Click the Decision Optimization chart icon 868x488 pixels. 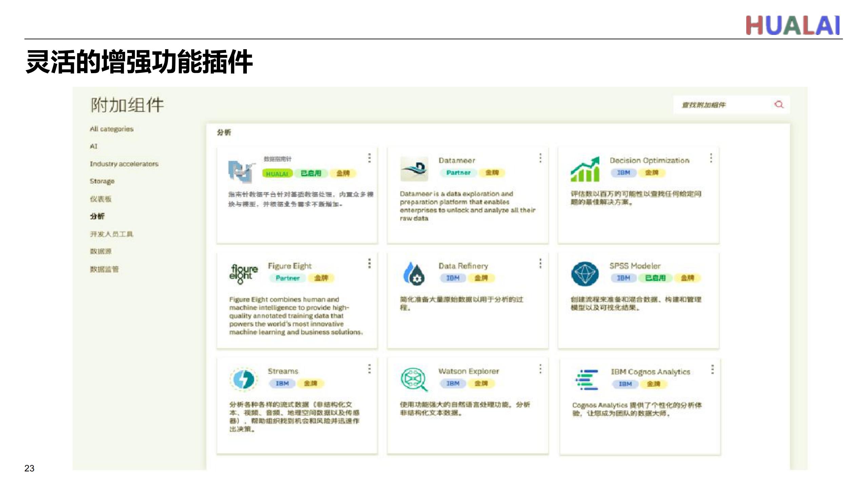coord(585,169)
